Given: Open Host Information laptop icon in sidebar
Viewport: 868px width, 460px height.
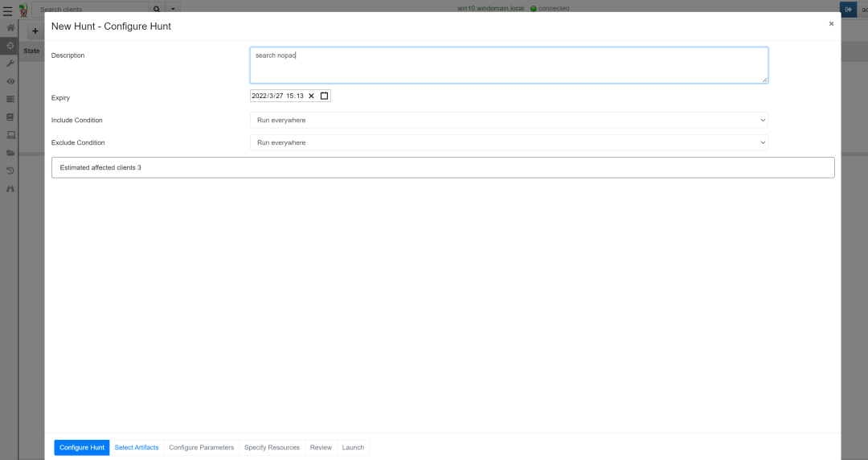Looking at the screenshot, I should (10, 134).
